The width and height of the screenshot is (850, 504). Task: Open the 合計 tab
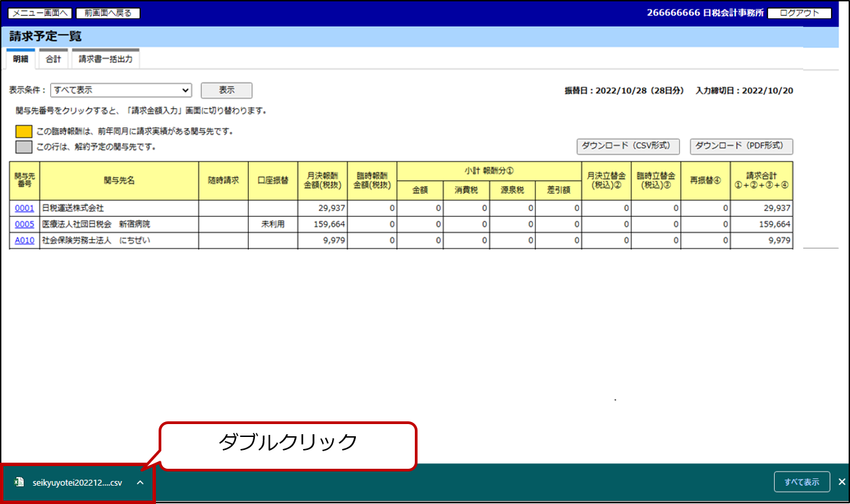click(x=54, y=60)
